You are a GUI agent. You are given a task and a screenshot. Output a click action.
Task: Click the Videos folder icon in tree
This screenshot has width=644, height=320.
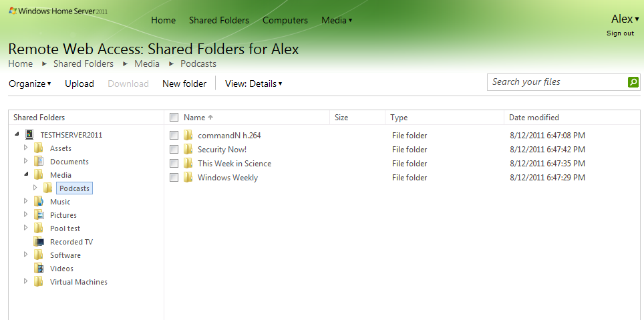tap(39, 269)
